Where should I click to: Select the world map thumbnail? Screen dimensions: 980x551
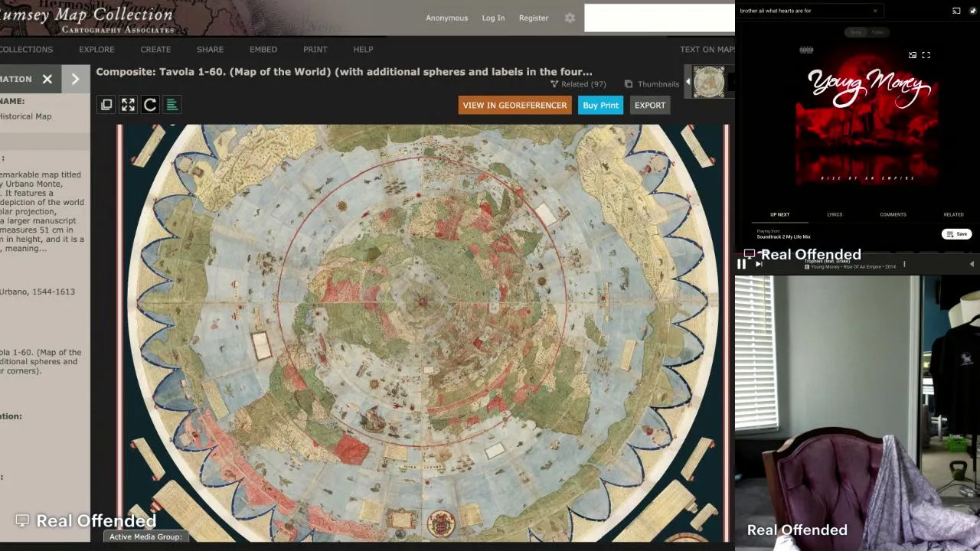coord(709,82)
